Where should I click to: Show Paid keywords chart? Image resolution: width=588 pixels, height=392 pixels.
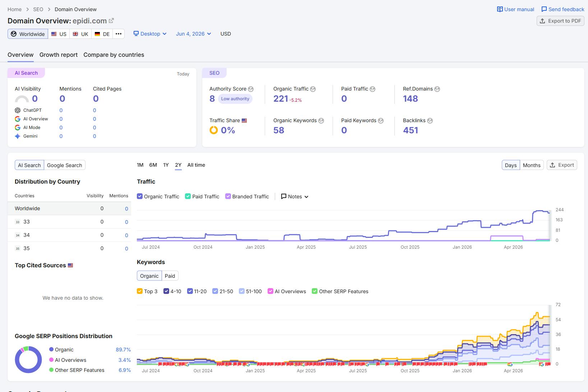coord(170,276)
